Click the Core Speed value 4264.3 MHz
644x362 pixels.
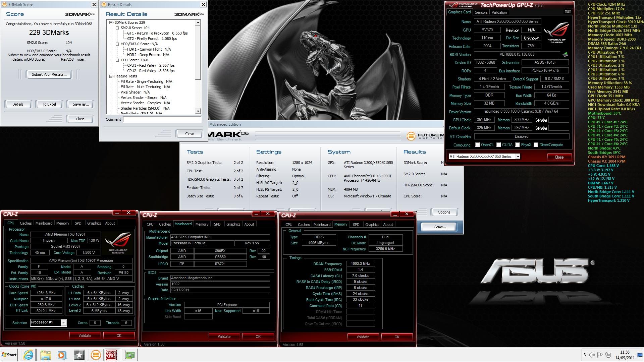pyautogui.click(x=46, y=293)
